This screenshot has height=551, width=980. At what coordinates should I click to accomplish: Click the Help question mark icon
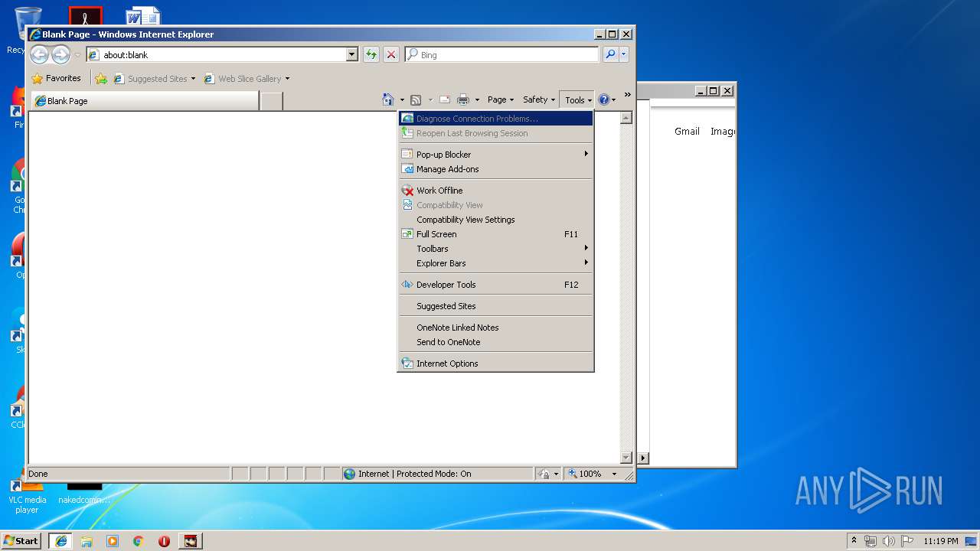[x=604, y=99]
